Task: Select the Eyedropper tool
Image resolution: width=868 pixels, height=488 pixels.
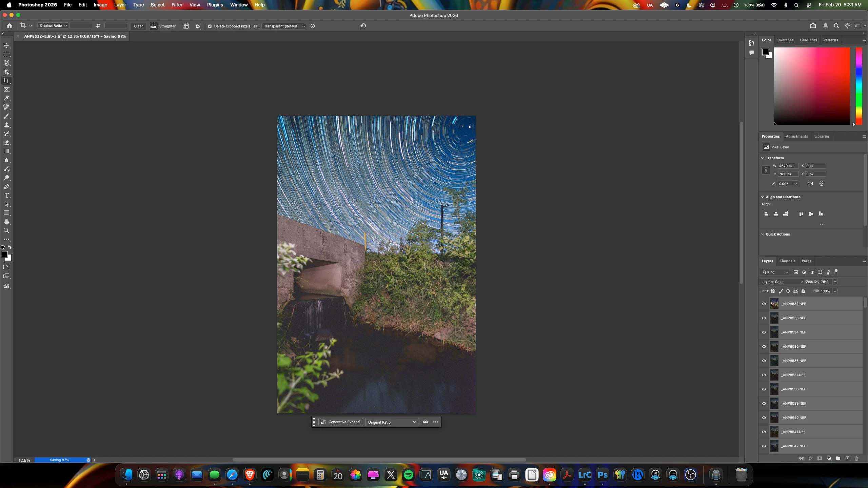Action: 6,98
